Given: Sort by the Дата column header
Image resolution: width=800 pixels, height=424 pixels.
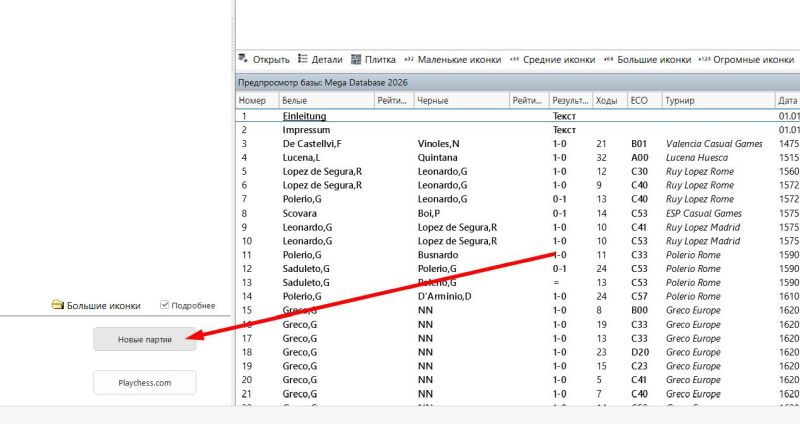Looking at the screenshot, I should pos(787,101).
